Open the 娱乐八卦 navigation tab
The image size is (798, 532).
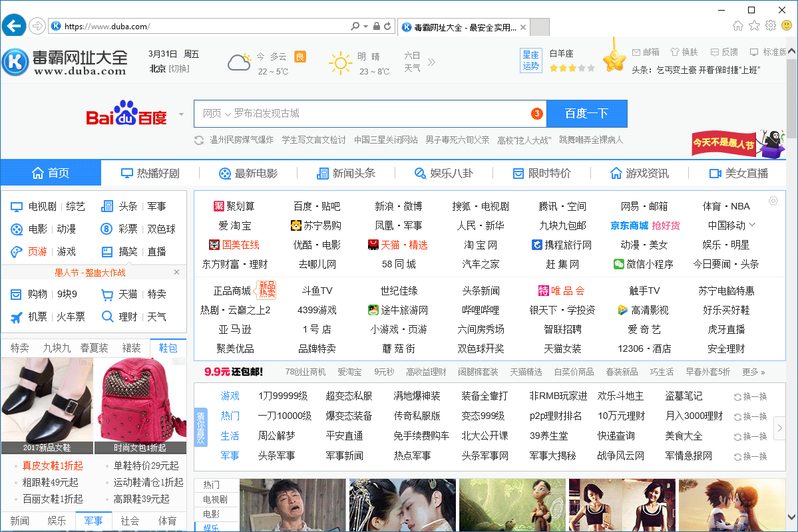point(443,174)
